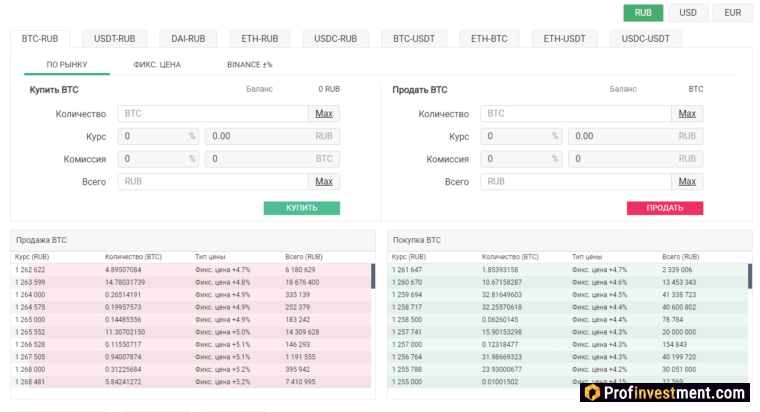Select buy order at rate 1 259 694
The width and height of the screenshot is (760, 412).
click(x=568, y=295)
